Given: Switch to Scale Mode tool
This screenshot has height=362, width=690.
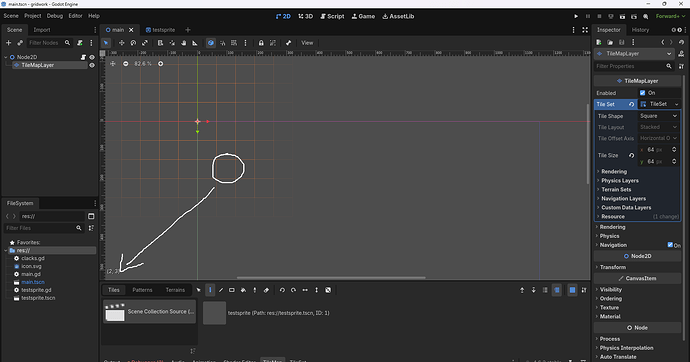Looking at the screenshot, I should coord(145,43).
